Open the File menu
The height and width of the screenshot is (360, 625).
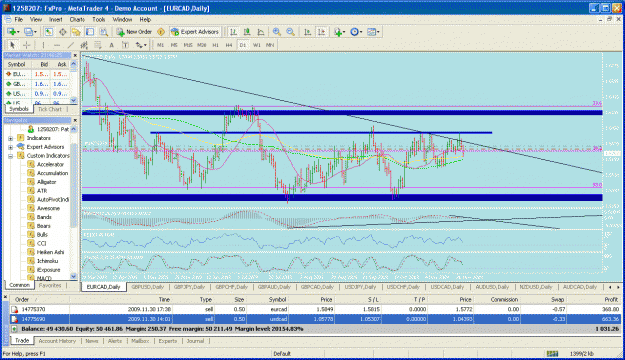(x=19, y=19)
